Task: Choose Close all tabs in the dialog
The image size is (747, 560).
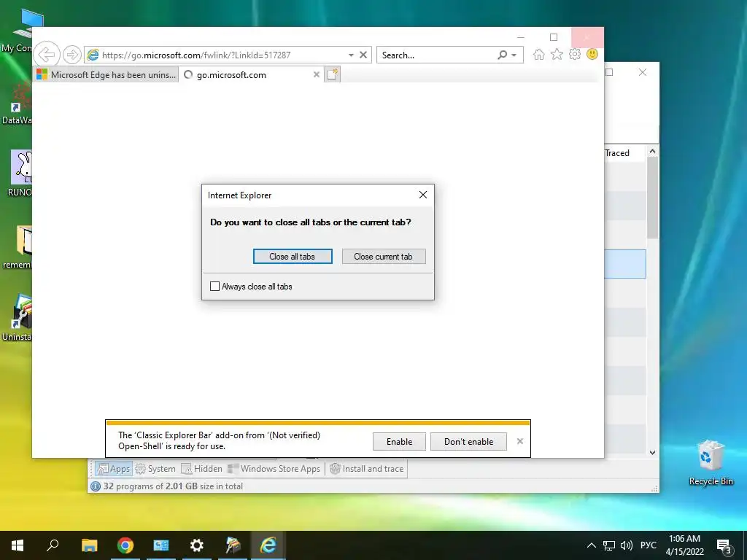Action: (x=293, y=256)
